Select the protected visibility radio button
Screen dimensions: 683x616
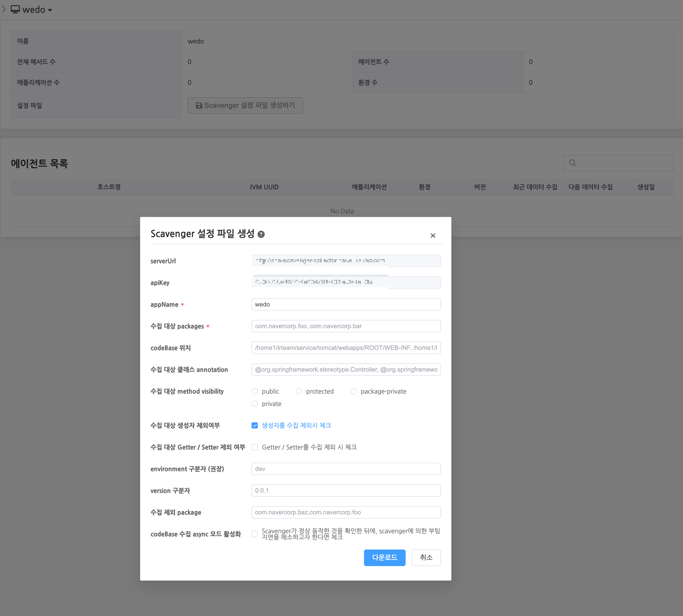299,391
